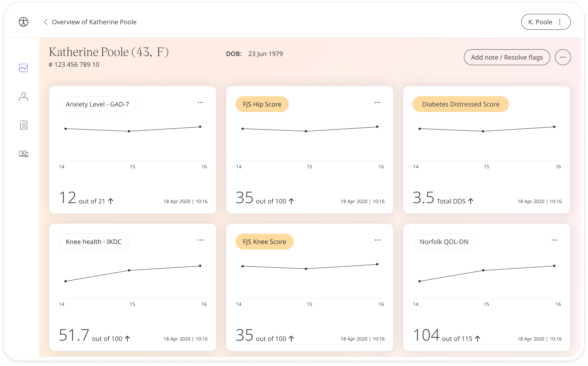Image resolution: width=588 pixels, height=366 pixels.
Task: Open more options on Knee health card
Action: (x=200, y=240)
